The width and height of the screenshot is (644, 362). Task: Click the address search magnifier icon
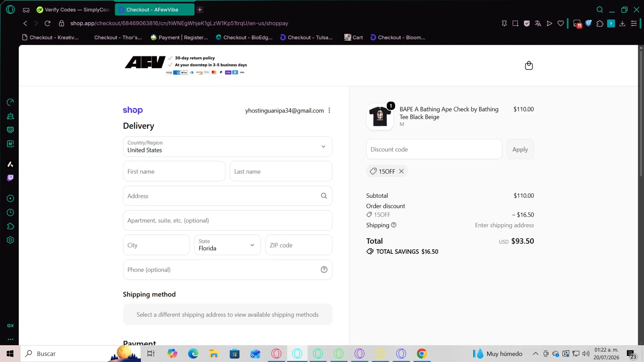coord(324,196)
